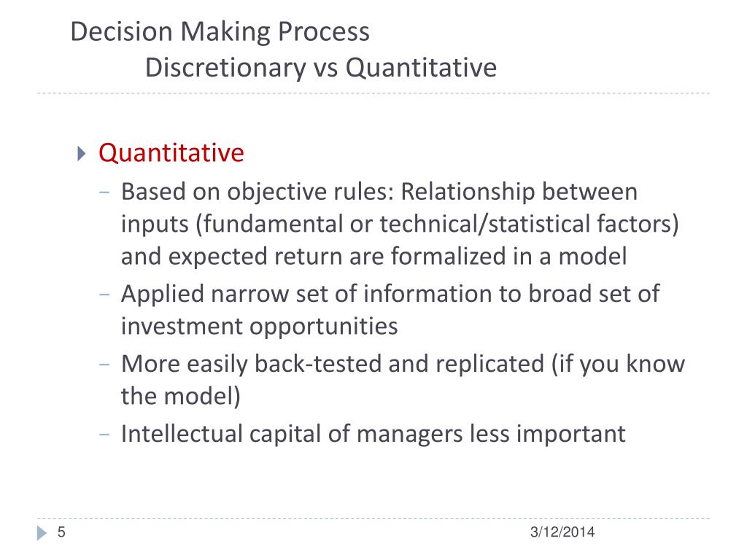Click the slide number 5 in footer
Screen dimensions: 747x560
click(61, 532)
